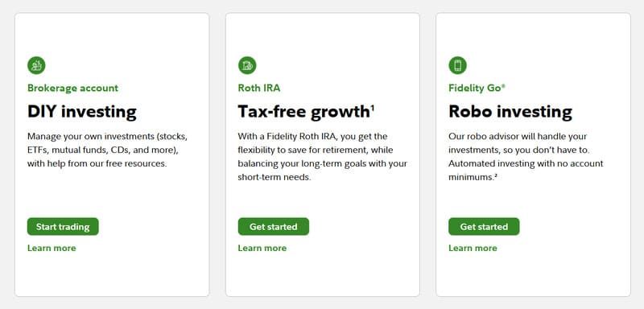644x309 pixels.
Task: Open Learn more under Tax-free growth
Action: click(x=262, y=248)
